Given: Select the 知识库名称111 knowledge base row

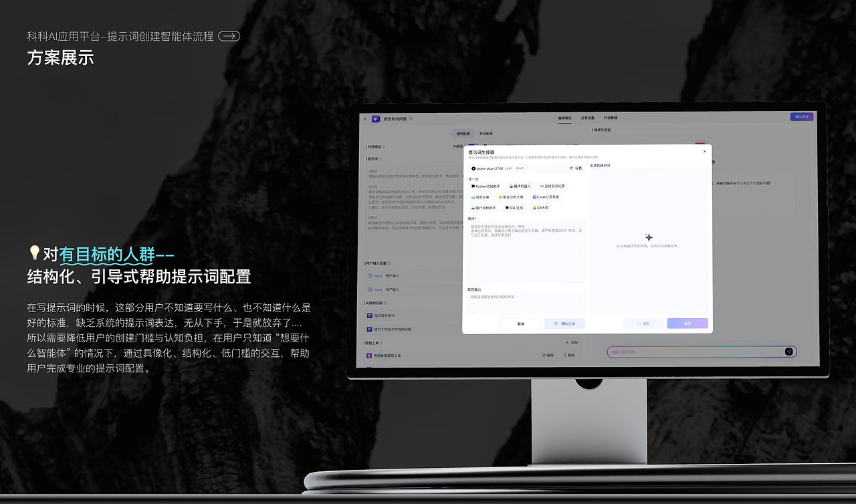Looking at the screenshot, I should tap(413, 316).
